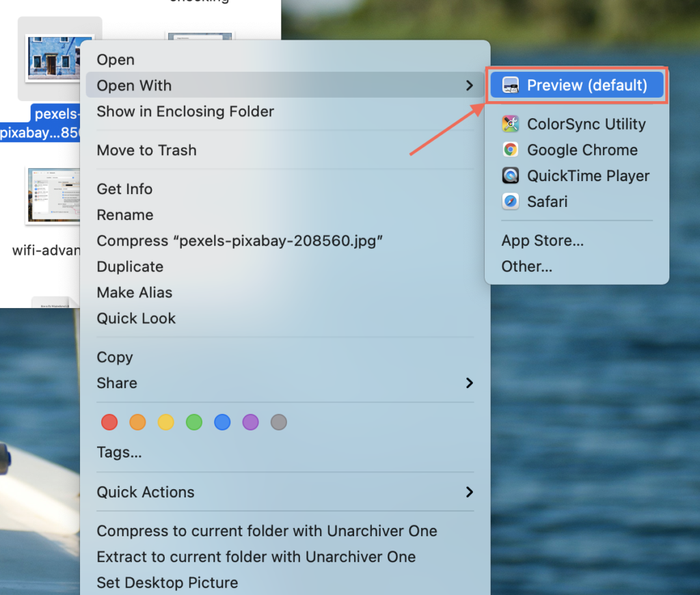Select Get Info menu entry
This screenshot has width=700, height=595.
tap(124, 189)
